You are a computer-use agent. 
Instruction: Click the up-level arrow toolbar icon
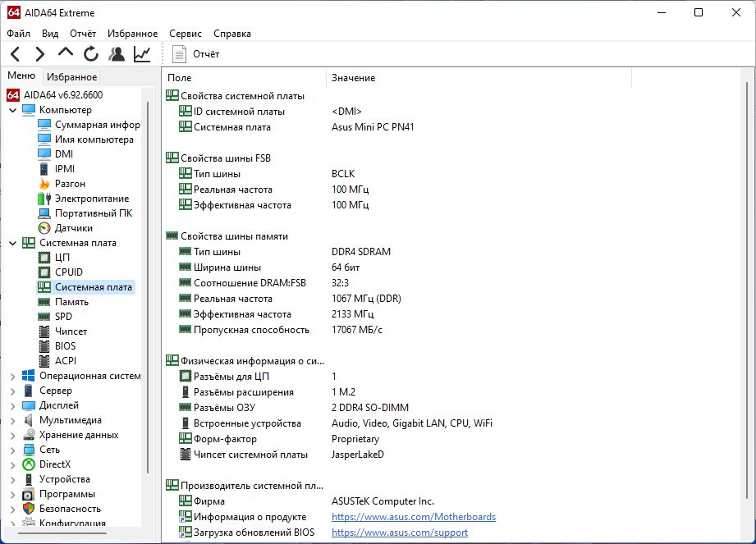[66, 53]
